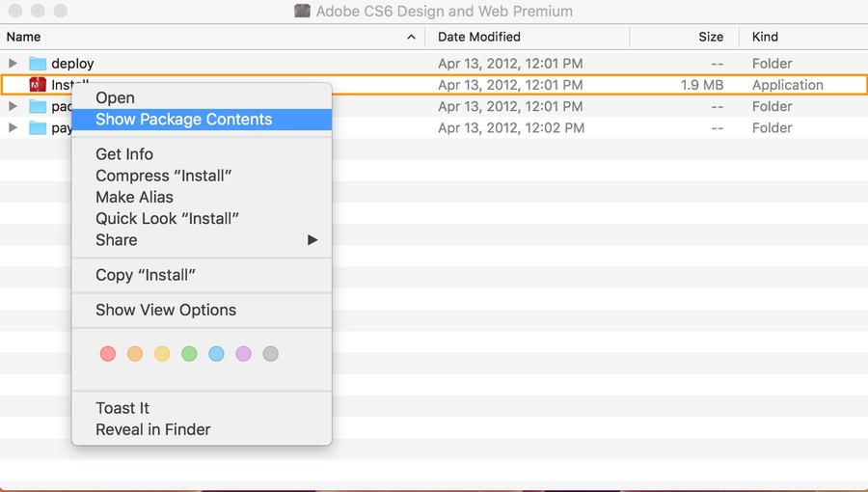Click the deploy folder name
The image size is (868, 492).
(x=72, y=64)
